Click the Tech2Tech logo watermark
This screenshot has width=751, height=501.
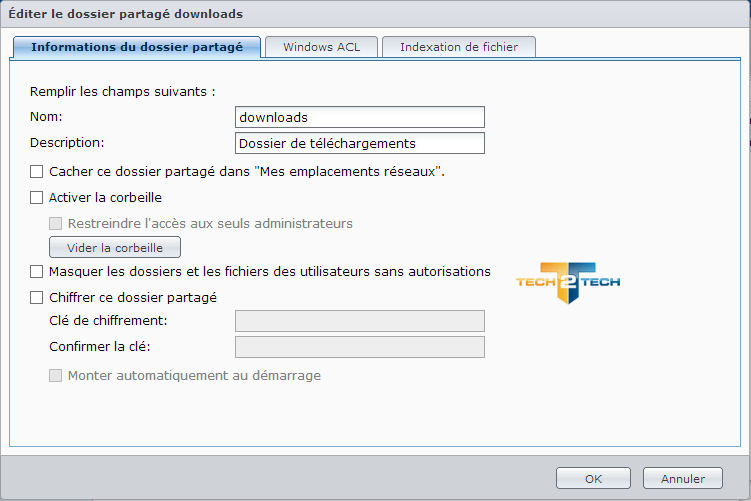(568, 283)
